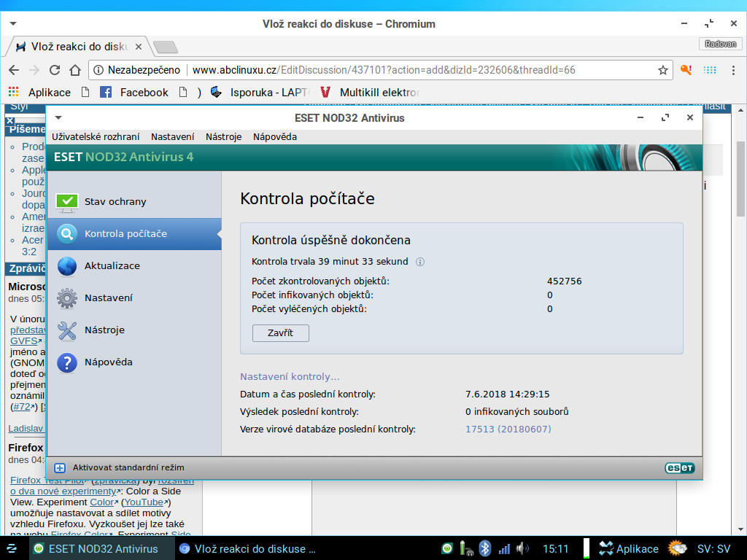Open Facebook bookmark
The image size is (747, 560).
coord(134,93)
